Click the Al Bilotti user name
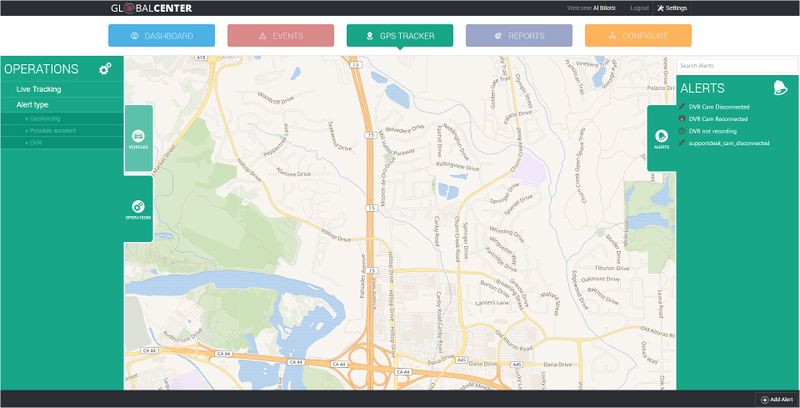The width and height of the screenshot is (800, 408). (x=604, y=8)
